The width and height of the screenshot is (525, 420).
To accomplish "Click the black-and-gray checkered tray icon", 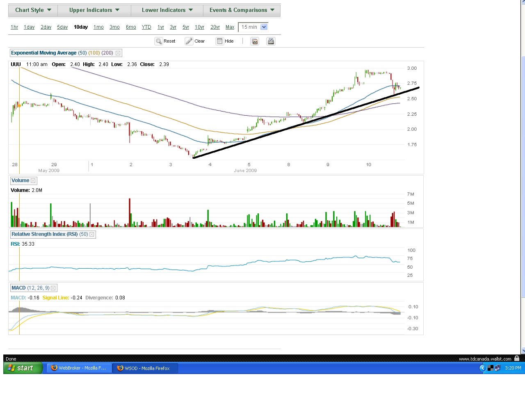I will coord(490,368).
